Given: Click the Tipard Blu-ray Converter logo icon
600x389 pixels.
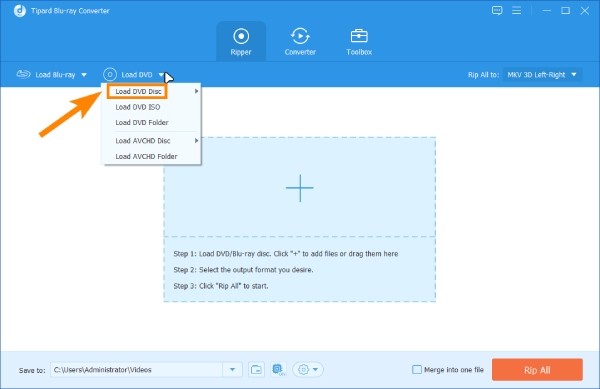Looking at the screenshot, I should [x=20, y=11].
